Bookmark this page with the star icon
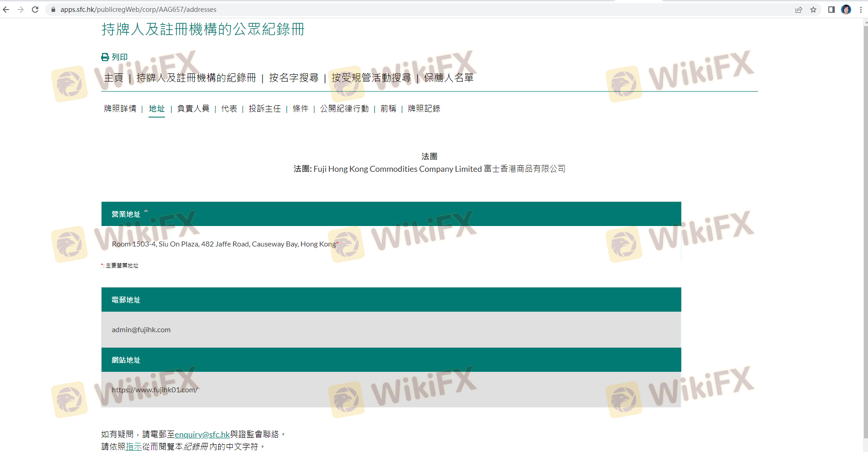 point(813,10)
